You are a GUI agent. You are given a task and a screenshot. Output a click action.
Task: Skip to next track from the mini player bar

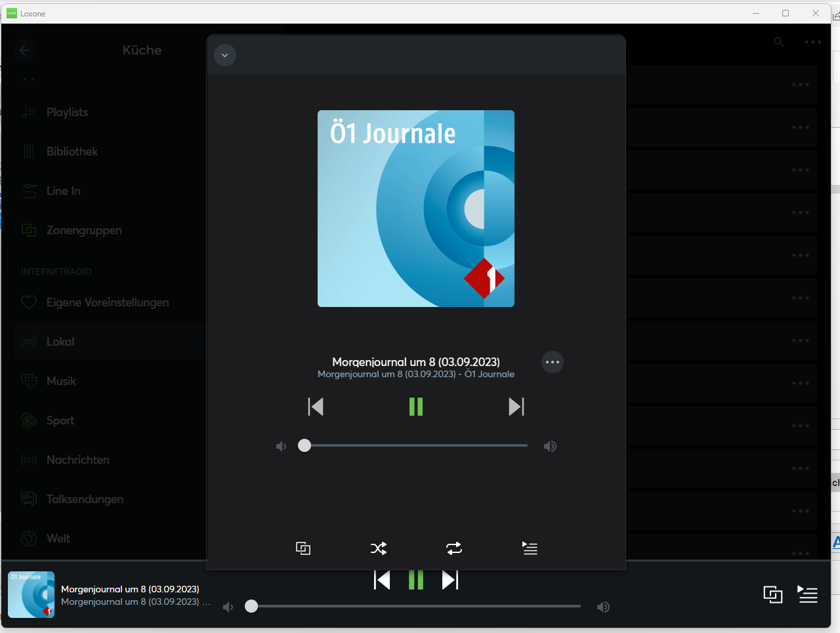click(x=450, y=580)
